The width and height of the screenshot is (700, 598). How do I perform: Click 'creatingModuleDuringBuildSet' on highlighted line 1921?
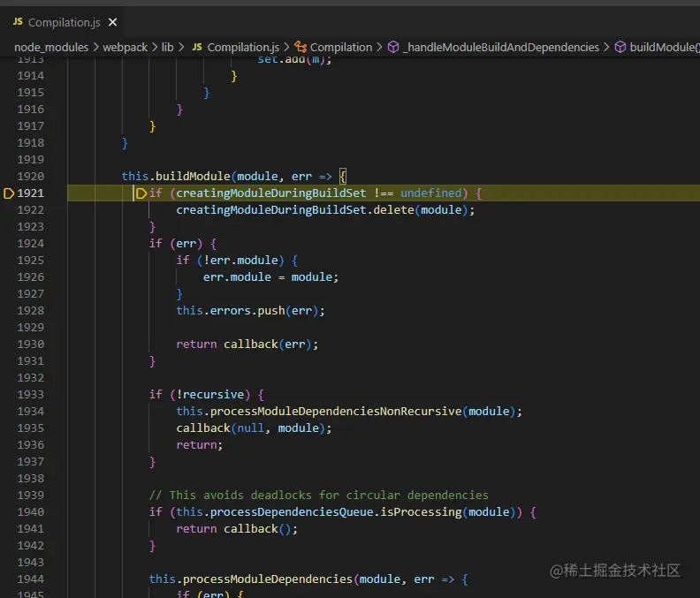click(271, 193)
